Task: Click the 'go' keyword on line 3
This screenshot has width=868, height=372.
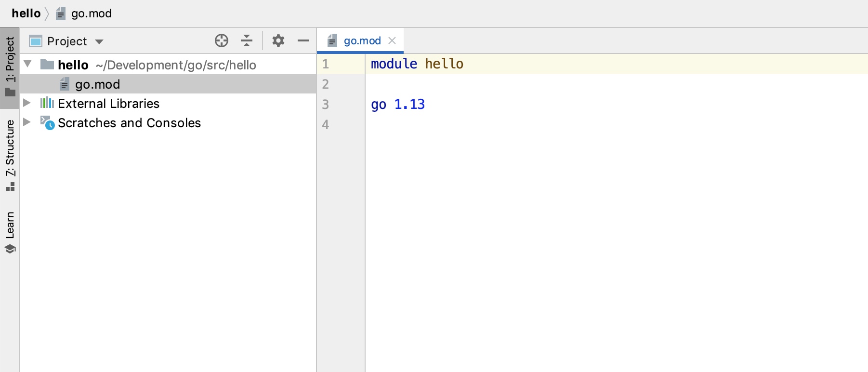Action: [379, 105]
